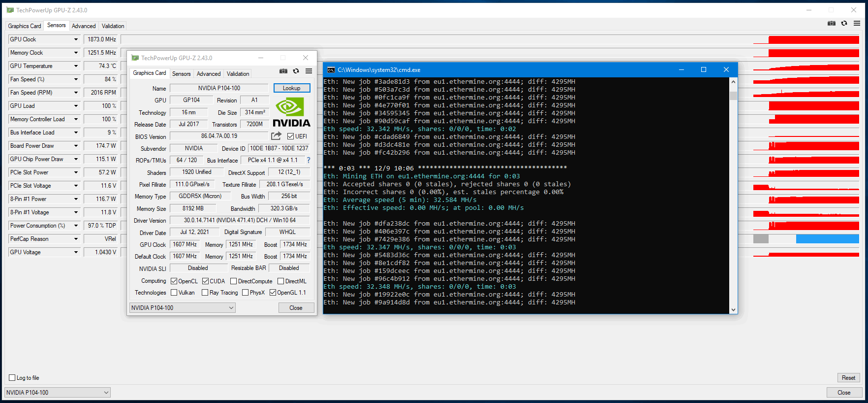Open Memory Clock sensor dropdown

click(76, 53)
